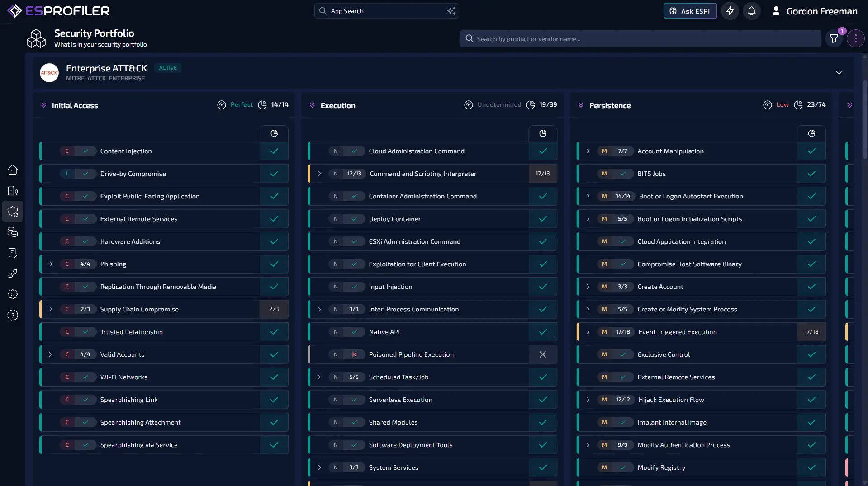Viewport: 868px width, 486px height.
Task: Open the checklist document sidebar icon
Action: coord(13,253)
